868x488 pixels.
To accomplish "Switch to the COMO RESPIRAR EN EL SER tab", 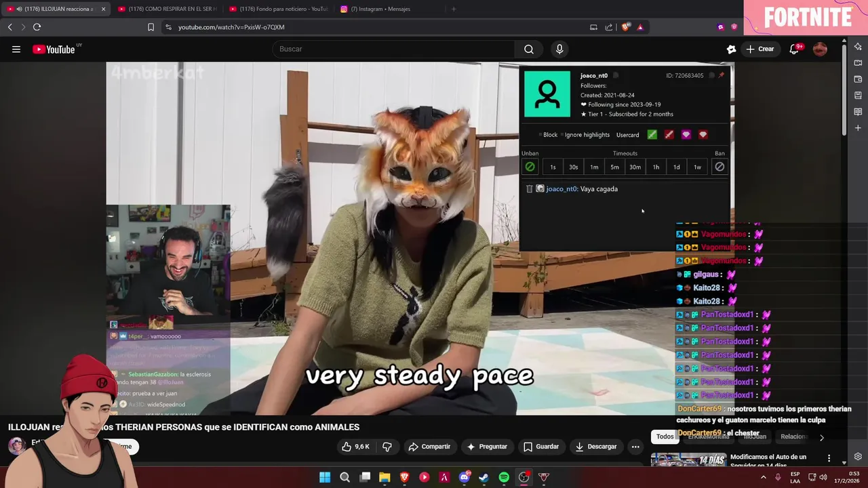I will (166, 9).
